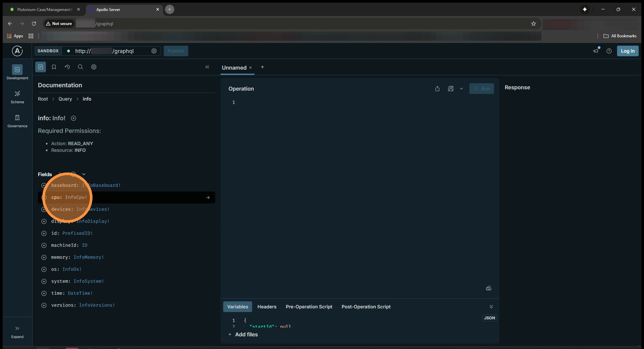Viewport: 644px width, 349px height.
Task: Navigate to Root in documentation breadcrumb
Action: [x=43, y=99]
